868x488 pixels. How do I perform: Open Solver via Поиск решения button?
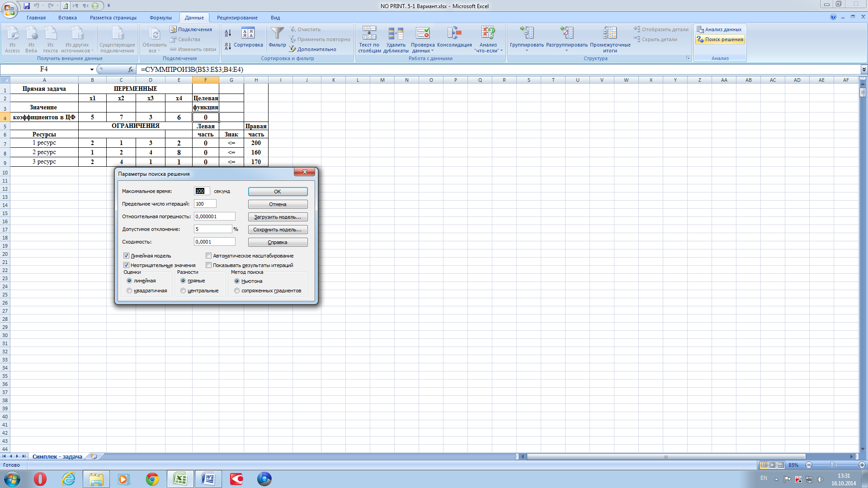[x=720, y=39]
